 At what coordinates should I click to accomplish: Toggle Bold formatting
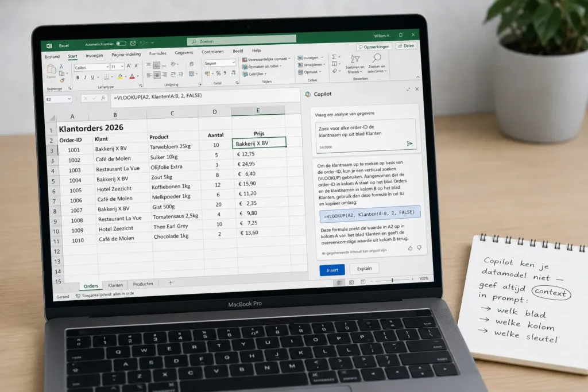(x=78, y=77)
